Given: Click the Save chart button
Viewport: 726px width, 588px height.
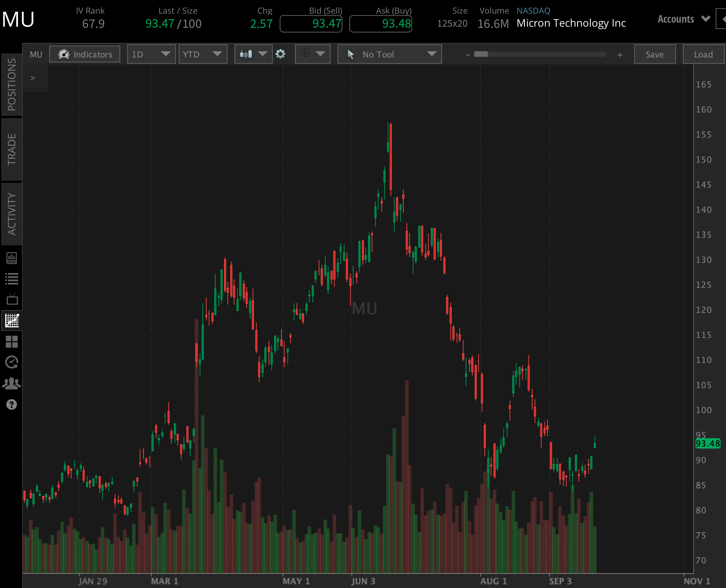Looking at the screenshot, I should pyautogui.click(x=655, y=54).
